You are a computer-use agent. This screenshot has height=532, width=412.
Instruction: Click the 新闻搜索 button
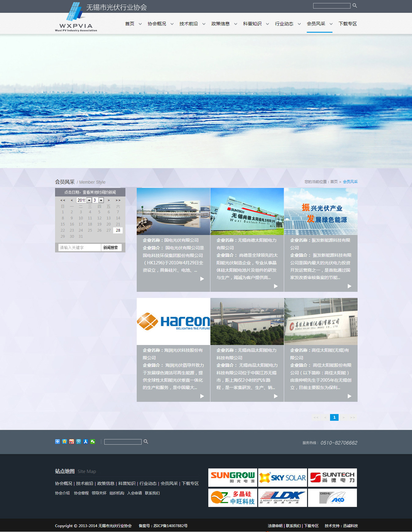[111, 248]
